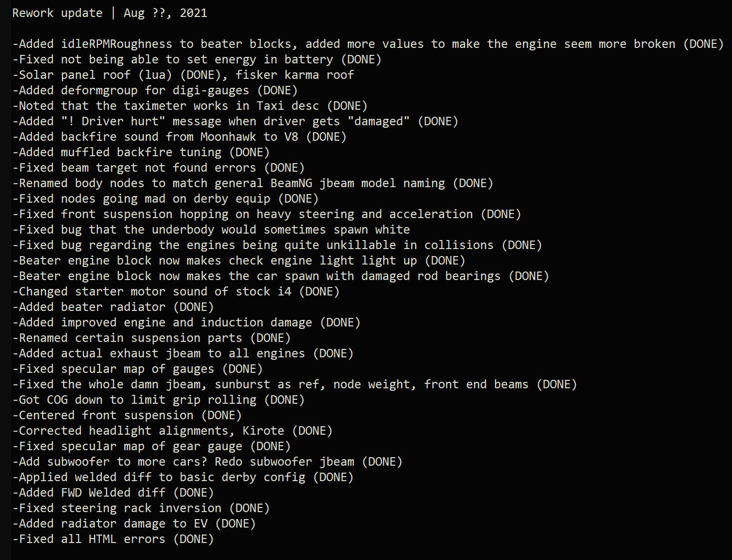Click the "Added FWD Welded diff" line
This screenshot has width=732, height=560.
click(113, 493)
